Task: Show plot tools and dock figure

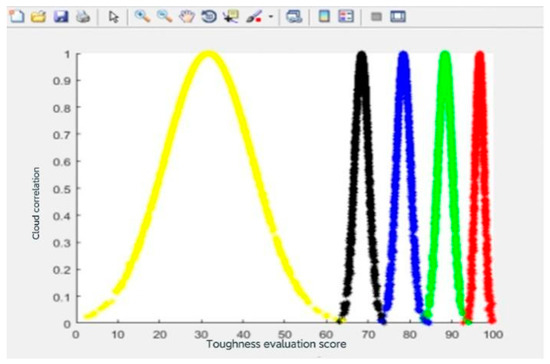Action: [x=398, y=16]
